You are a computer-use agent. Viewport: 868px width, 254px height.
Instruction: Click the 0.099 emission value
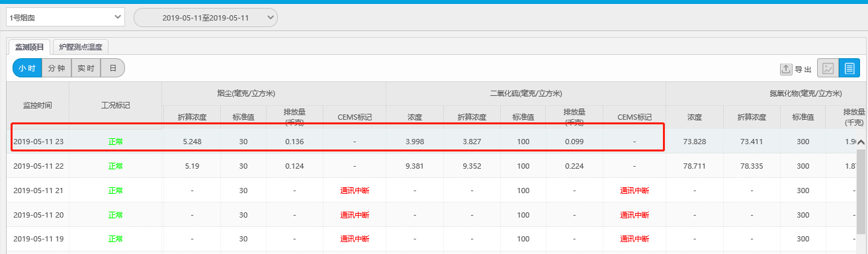[574, 142]
